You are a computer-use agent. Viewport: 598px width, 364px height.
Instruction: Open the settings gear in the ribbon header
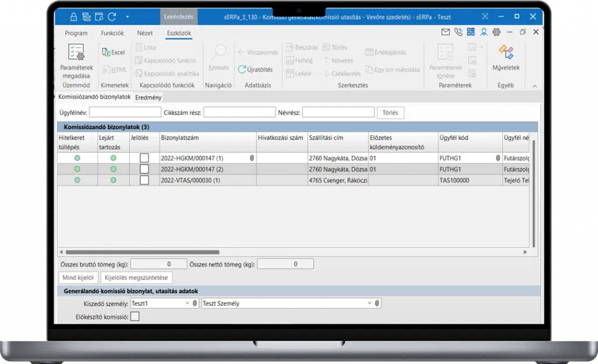point(496,32)
